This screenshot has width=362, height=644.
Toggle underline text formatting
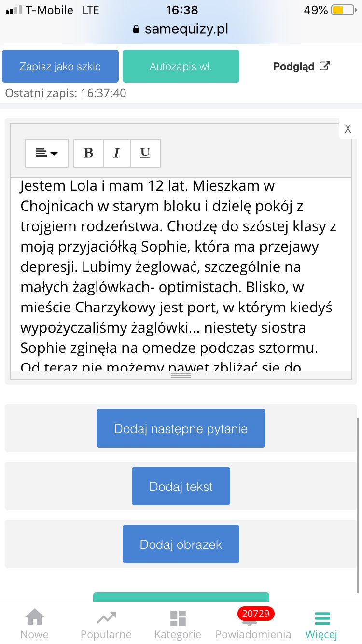(145, 153)
